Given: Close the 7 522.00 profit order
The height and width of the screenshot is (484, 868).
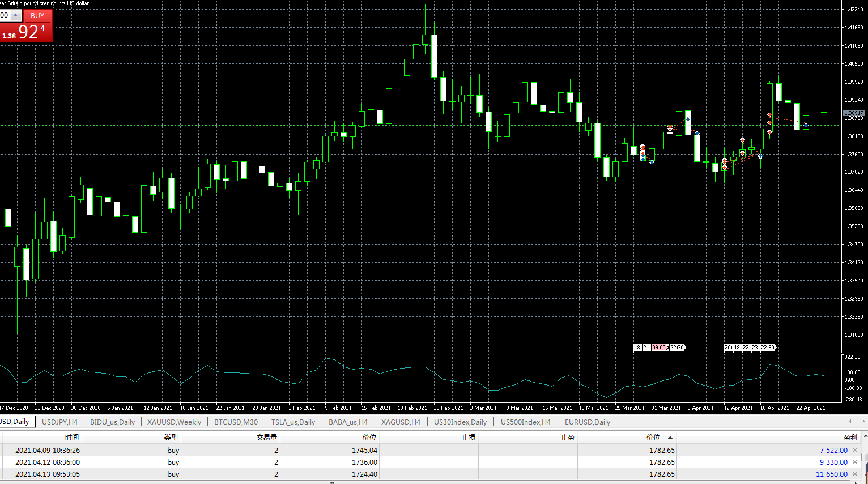Looking at the screenshot, I should tap(855, 450).
